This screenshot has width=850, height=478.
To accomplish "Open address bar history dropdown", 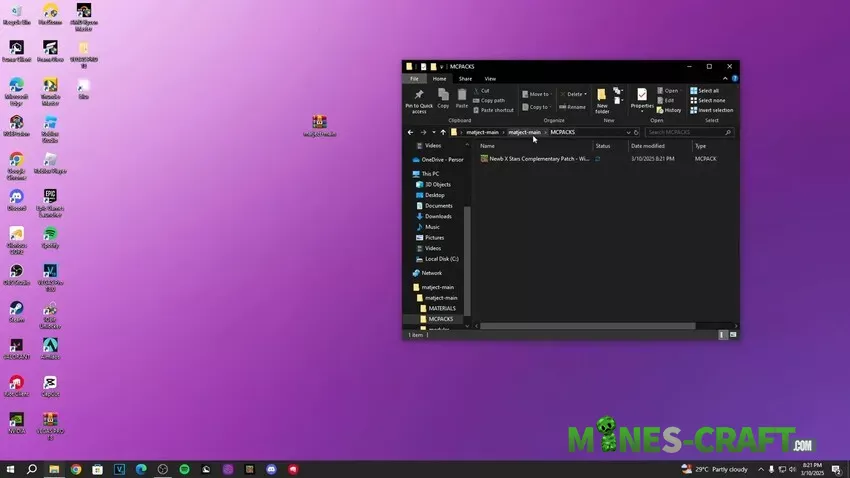I will (x=628, y=132).
